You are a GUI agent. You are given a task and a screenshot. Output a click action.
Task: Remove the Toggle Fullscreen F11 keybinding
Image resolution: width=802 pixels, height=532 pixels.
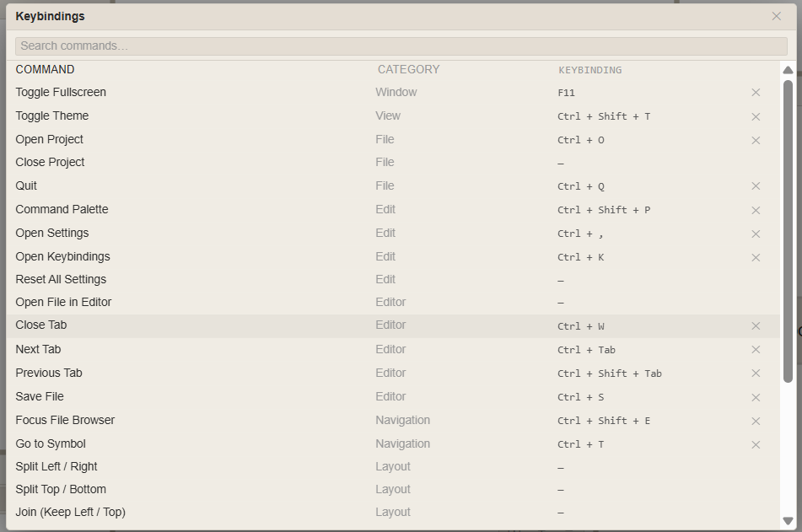[756, 93]
